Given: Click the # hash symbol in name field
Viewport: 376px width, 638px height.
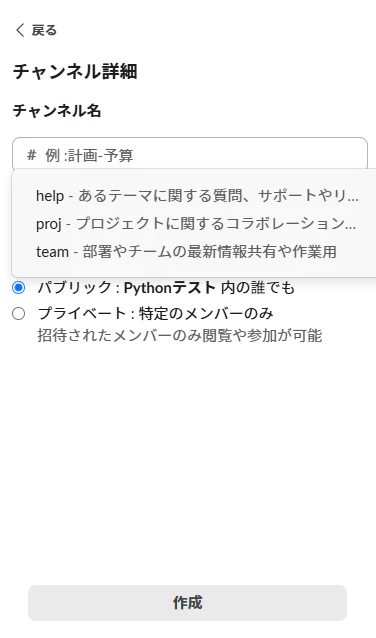Looking at the screenshot, I should (31, 155).
